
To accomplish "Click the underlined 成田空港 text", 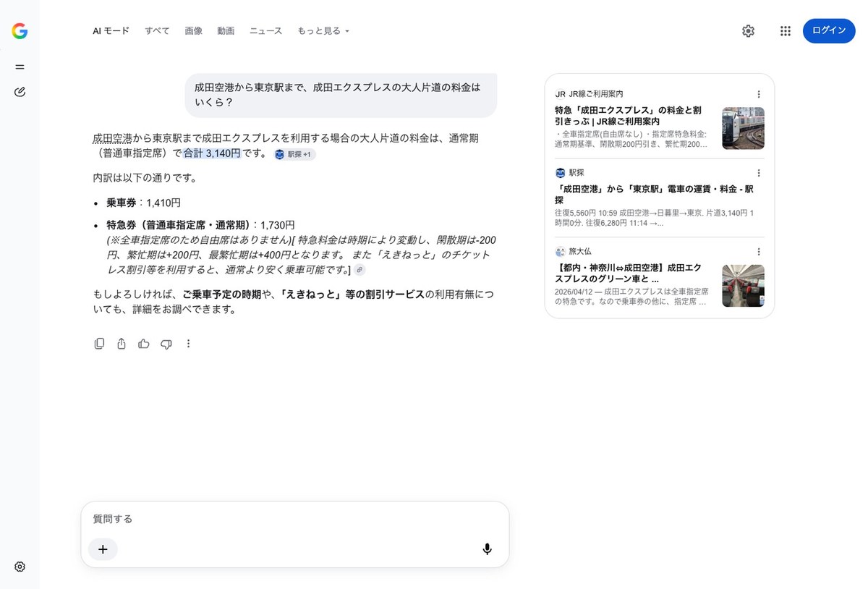I will pos(112,138).
